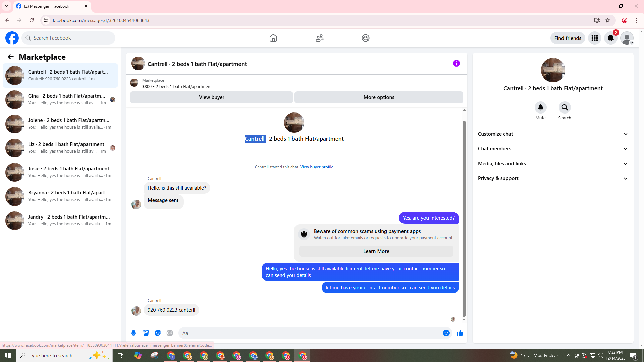Expand Customize chat section
Image resolution: width=644 pixels, height=362 pixels.
tap(553, 134)
